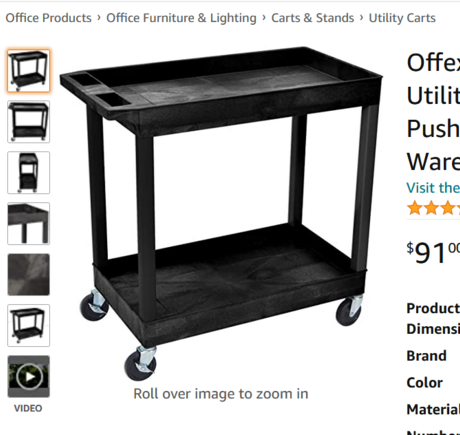Select the first highlighted cart thumbnail

coord(29,71)
